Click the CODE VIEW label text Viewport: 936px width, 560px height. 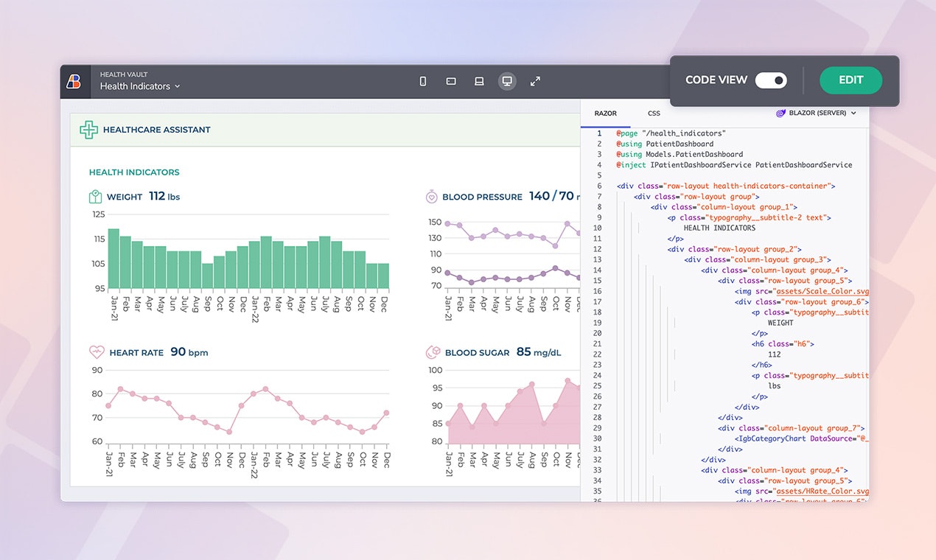pyautogui.click(x=716, y=80)
